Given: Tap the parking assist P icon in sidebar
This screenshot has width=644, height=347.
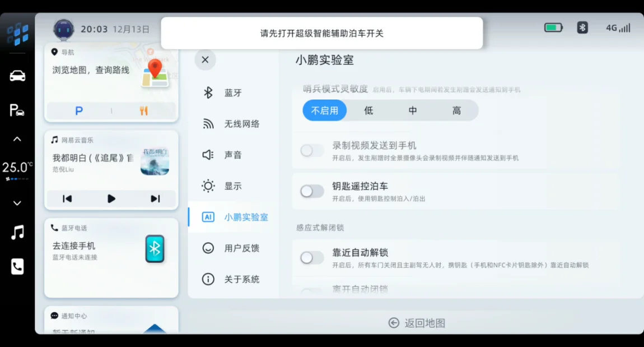Looking at the screenshot, I should click(17, 110).
